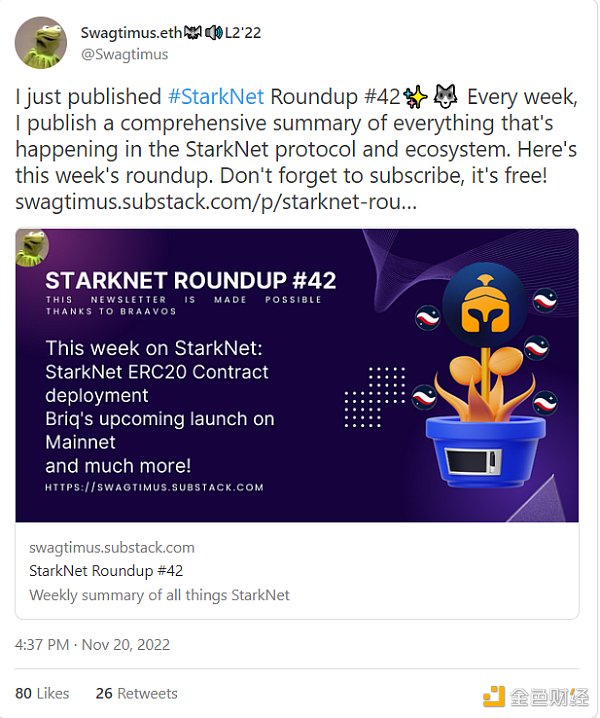The width and height of the screenshot is (600, 718).
Task: Click the bat emoji after Swagtimus.eth
Action: pos(194,32)
